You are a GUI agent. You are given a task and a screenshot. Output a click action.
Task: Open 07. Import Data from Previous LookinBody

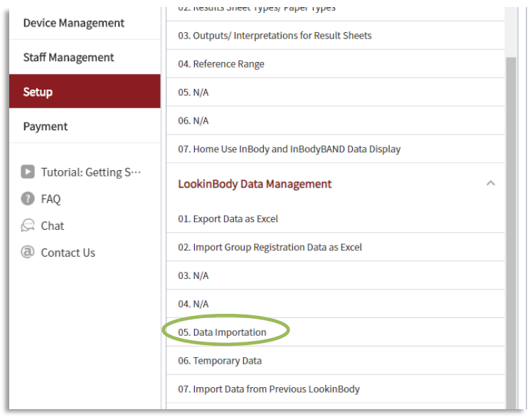pyautogui.click(x=335, y=389)
